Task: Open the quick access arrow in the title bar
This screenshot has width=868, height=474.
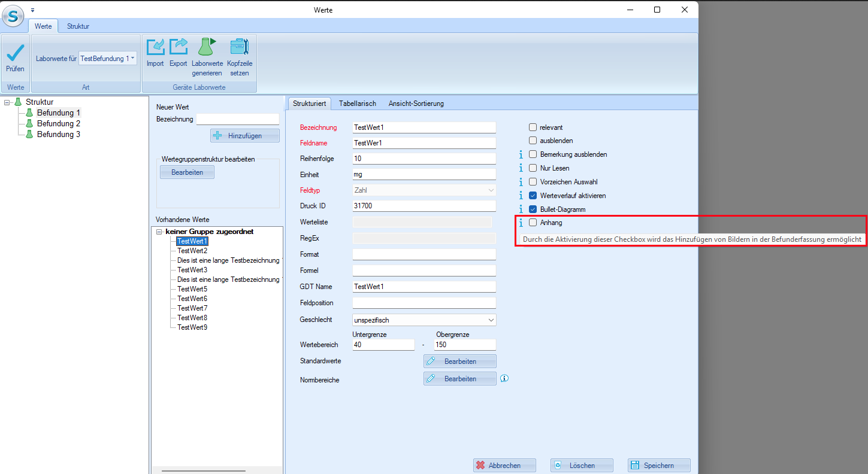Action: coord(32,10)
